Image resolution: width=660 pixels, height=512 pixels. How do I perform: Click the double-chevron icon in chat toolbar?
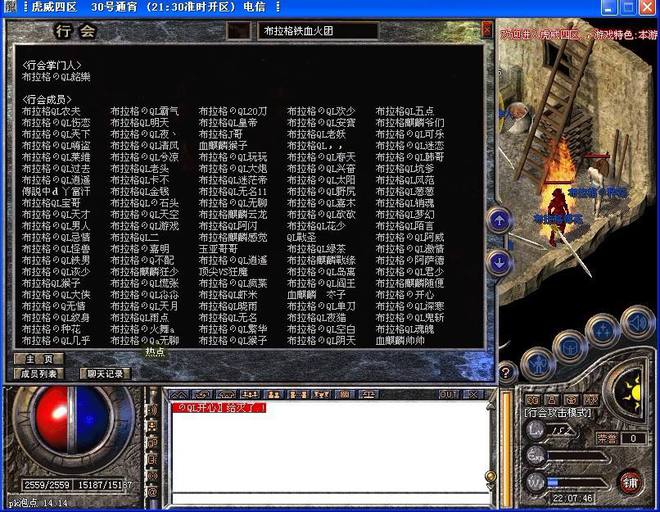(x=179, y=395)
